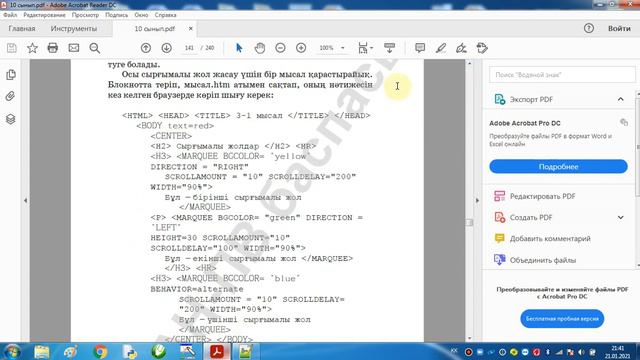Open Help question mark icon
640x360 pixels.
pos(589,28)
